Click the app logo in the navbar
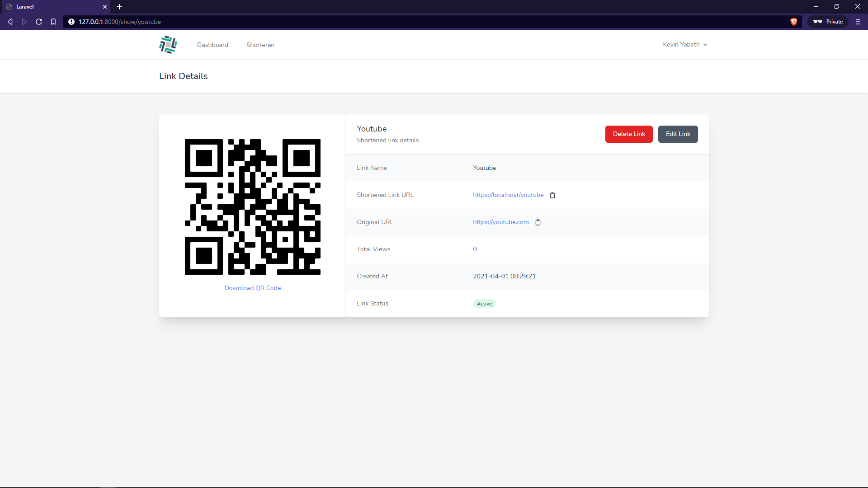 [x=168, y=45]
